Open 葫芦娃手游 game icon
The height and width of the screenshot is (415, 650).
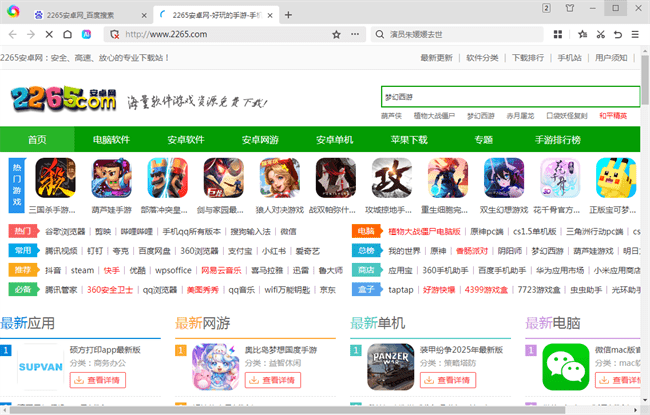coord(112,177)
